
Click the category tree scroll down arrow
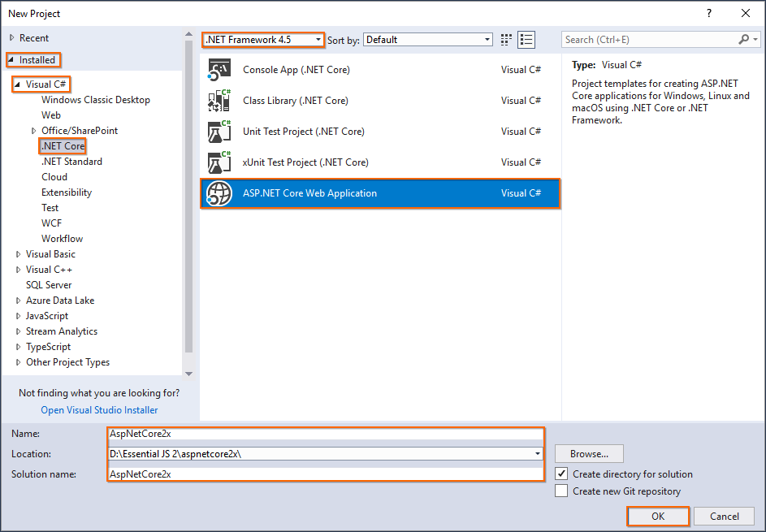(x=188, y=374)
